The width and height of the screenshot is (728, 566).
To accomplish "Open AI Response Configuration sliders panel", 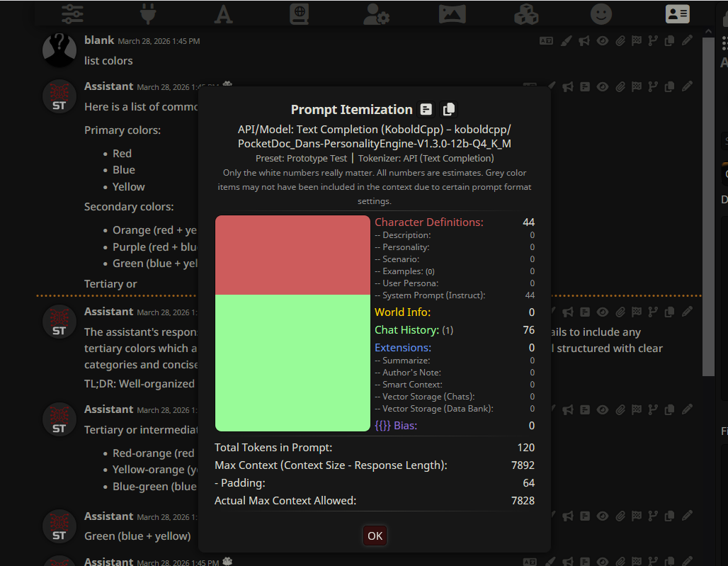I will pos(72,14).
